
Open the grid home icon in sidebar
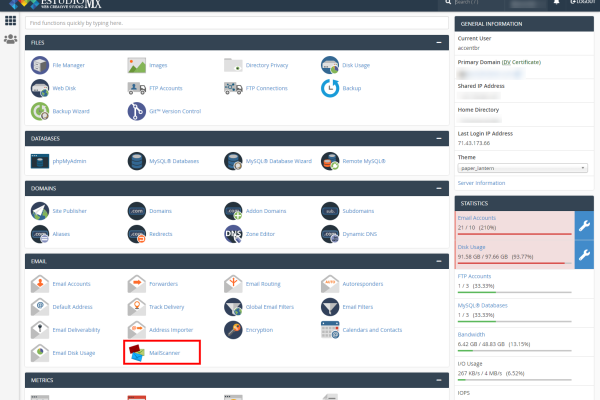[x=11, y=19]
